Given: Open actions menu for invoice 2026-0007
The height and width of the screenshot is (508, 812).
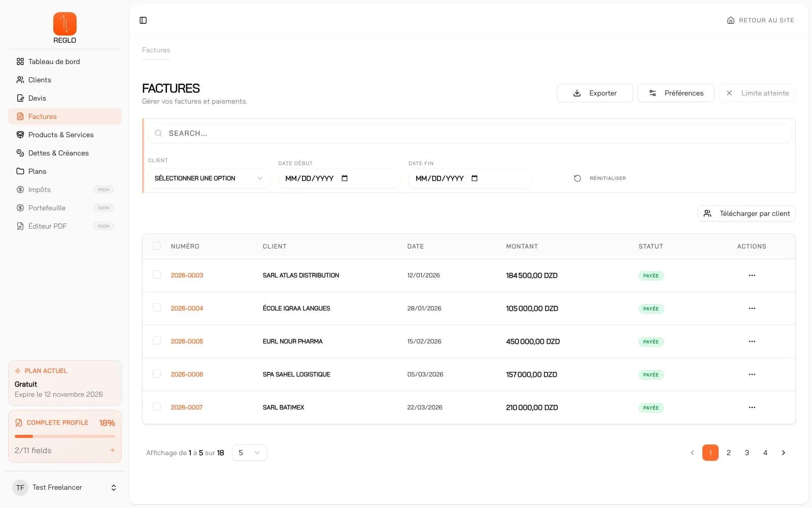Looking at the screenshot, I should 752,407.
